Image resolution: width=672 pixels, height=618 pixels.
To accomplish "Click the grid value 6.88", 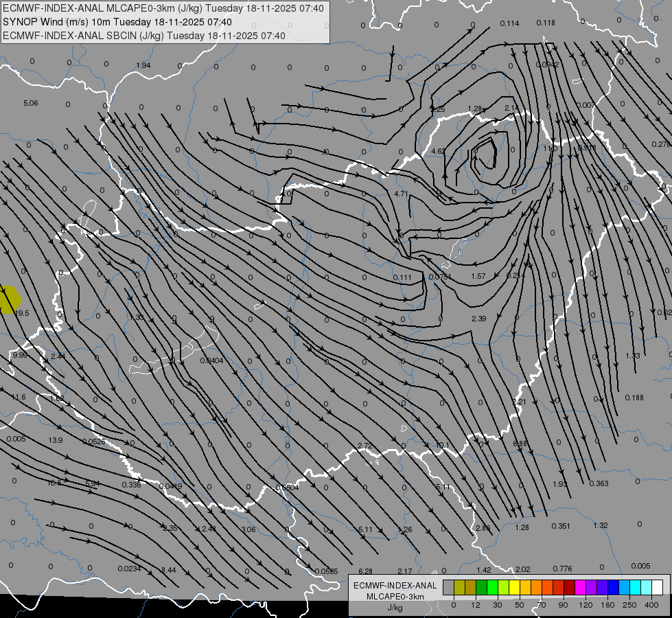I will coord(520,444).
